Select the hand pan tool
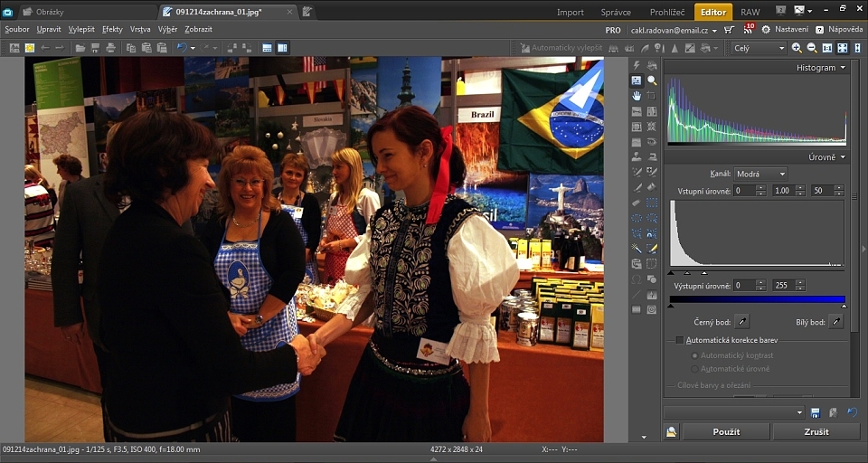This screenshot has height=463, width=868. pyautogui.click(x=637, y=96)
